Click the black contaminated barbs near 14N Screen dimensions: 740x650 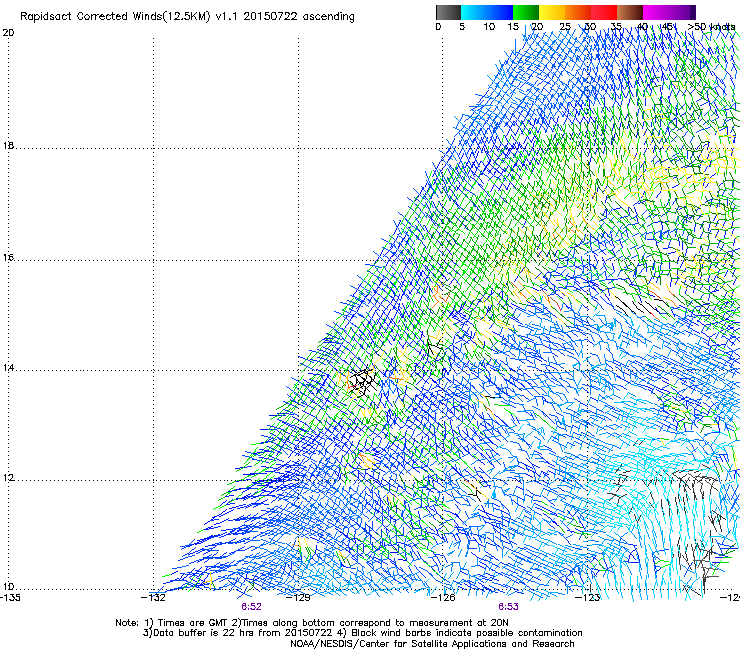[364, 381]
